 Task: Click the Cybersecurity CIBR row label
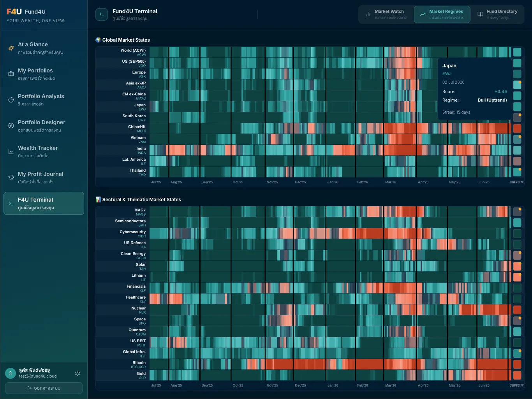[x=132, y=234]
